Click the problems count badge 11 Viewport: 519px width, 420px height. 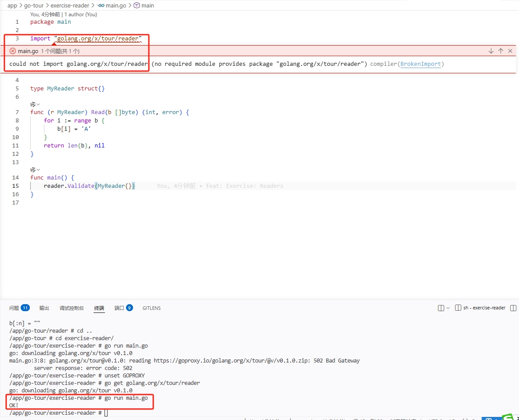[25, 308]
